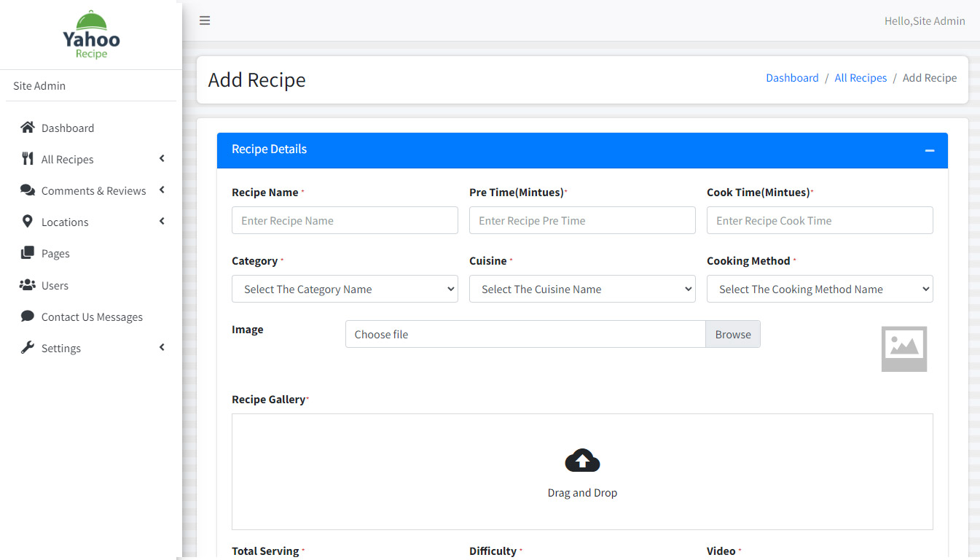Click the Contact Us Messages icon
Viewport: 980px width, 560px height.
28,316
